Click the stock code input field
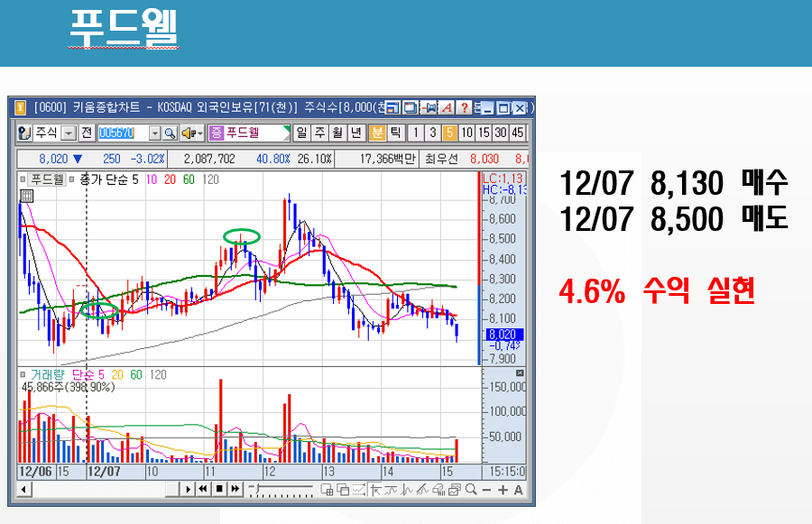812x524 pixels. 124,133
